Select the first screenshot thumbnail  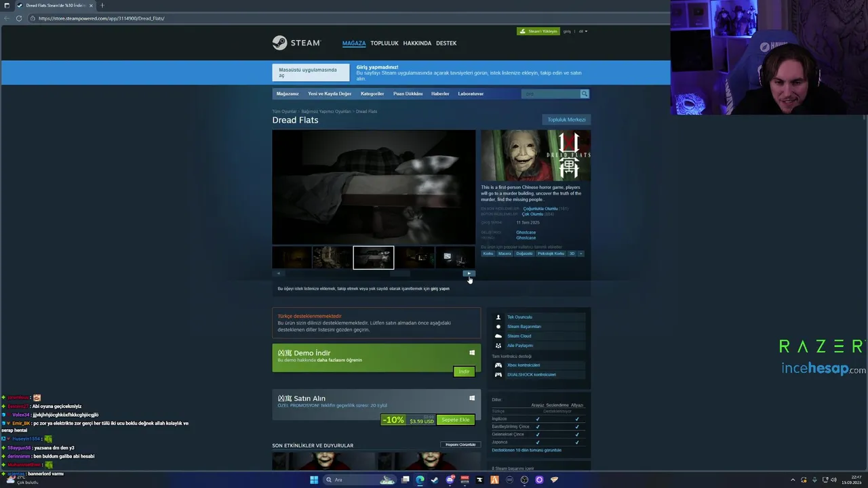tap(292, 258)
